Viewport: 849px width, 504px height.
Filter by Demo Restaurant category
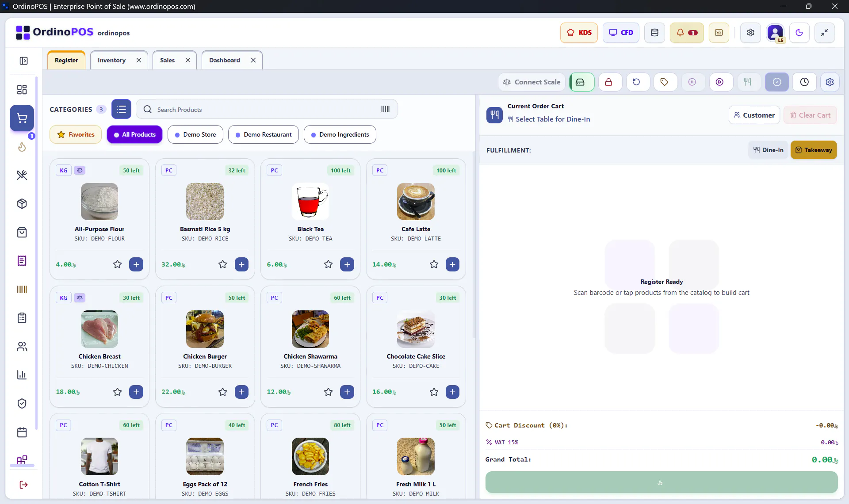[264, 134]
